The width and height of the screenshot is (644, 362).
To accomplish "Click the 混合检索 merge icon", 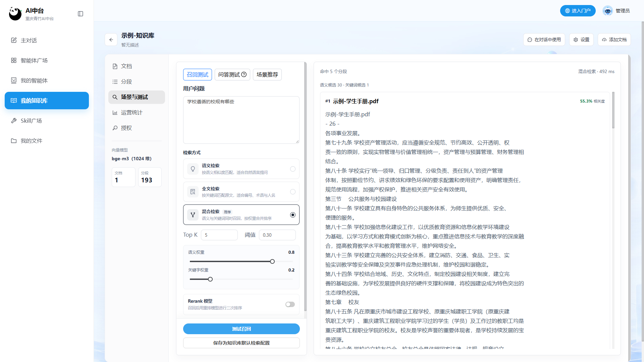I will pos(193,215).
